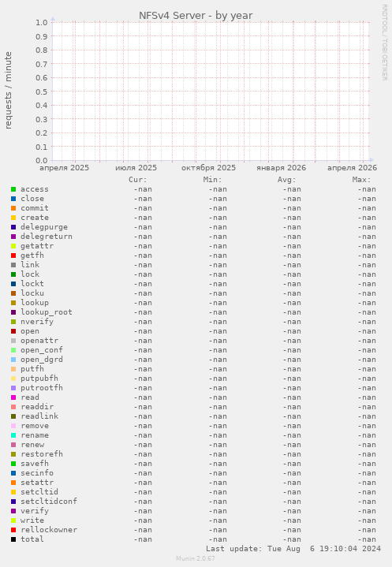Click the Last update timestamp text

pos(293,549)
